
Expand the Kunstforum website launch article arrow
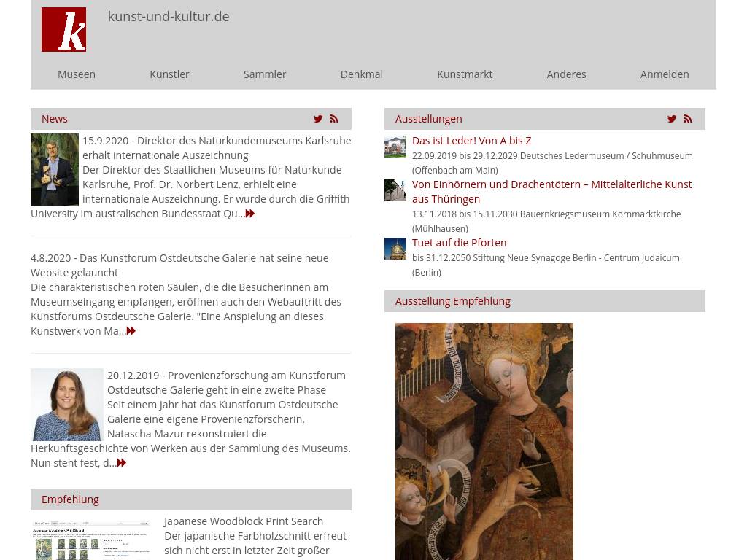[131, 331]
